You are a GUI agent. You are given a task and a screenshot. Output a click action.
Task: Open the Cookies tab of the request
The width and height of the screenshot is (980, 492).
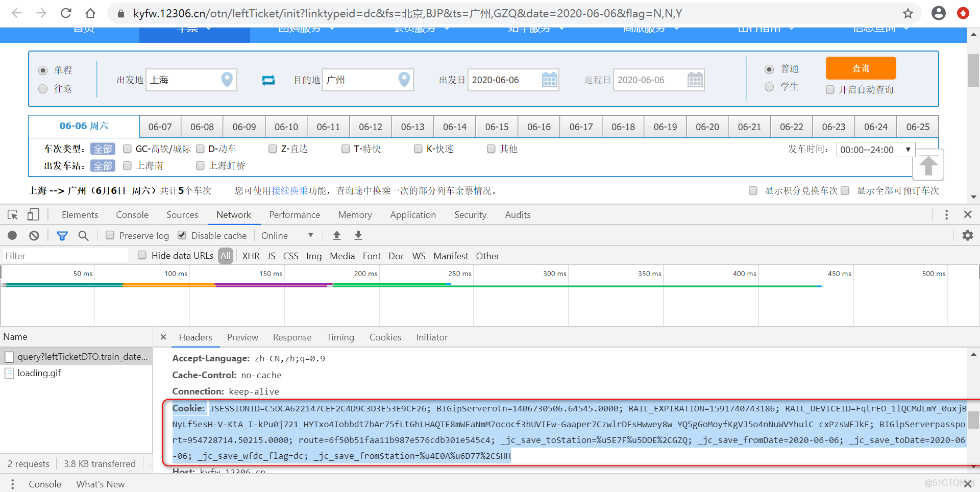(385, 337)
